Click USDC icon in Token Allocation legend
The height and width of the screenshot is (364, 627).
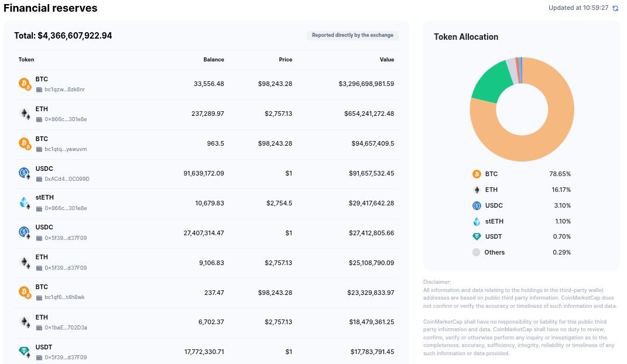click(477, 205)
